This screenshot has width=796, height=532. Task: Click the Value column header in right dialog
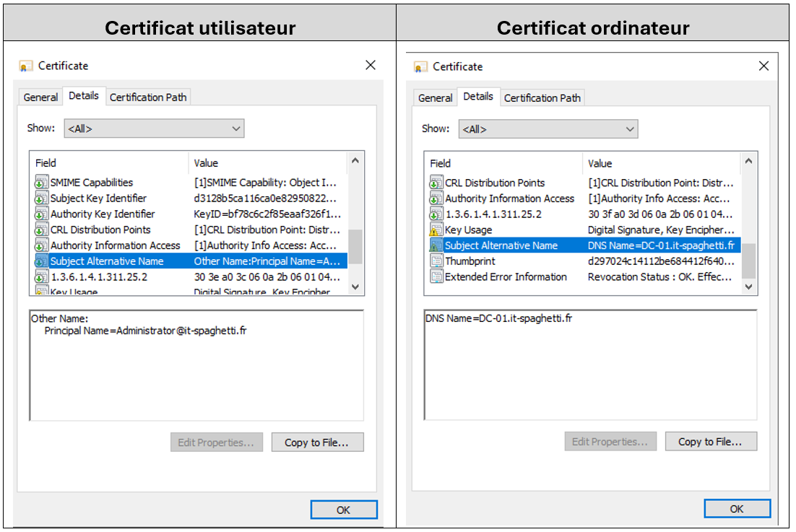[x=600, y=163]
